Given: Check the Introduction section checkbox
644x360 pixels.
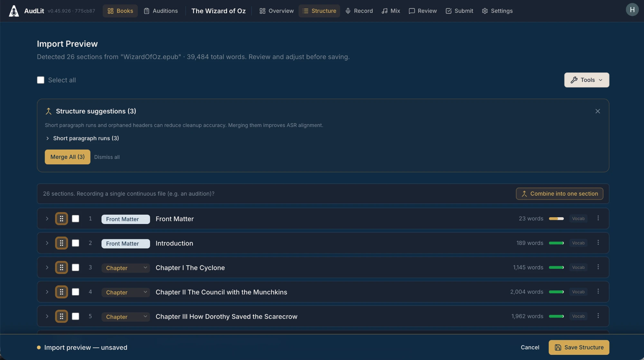Looking at the screenshot, I should coord(75,243).
